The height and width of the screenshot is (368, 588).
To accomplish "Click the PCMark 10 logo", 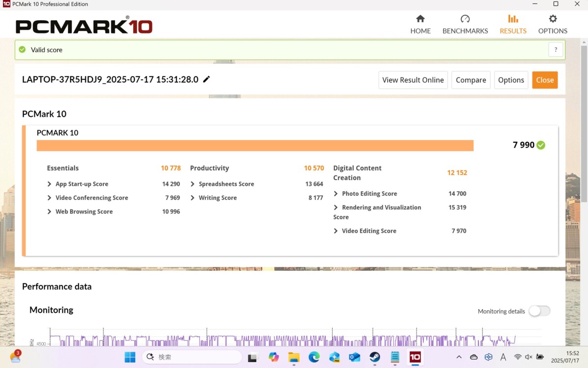I will (x=84, y=25).
